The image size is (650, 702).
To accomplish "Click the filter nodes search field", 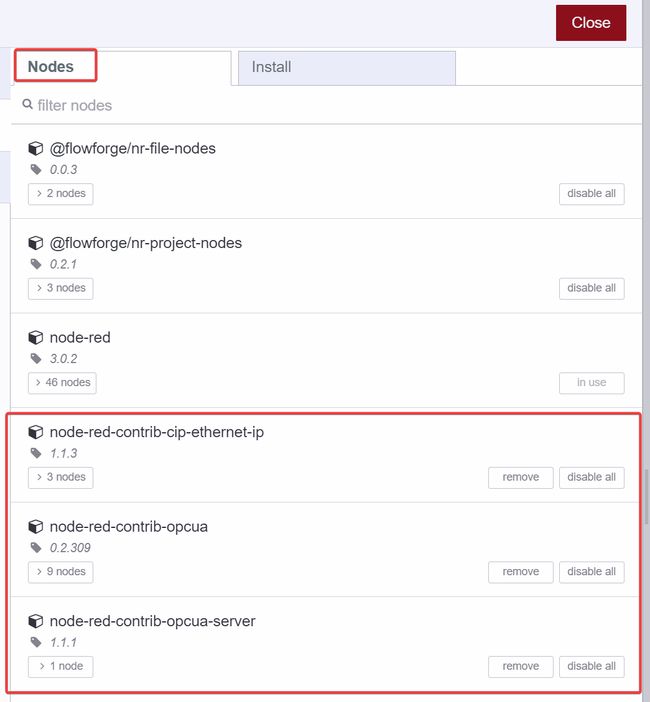I will pos(330,105).
